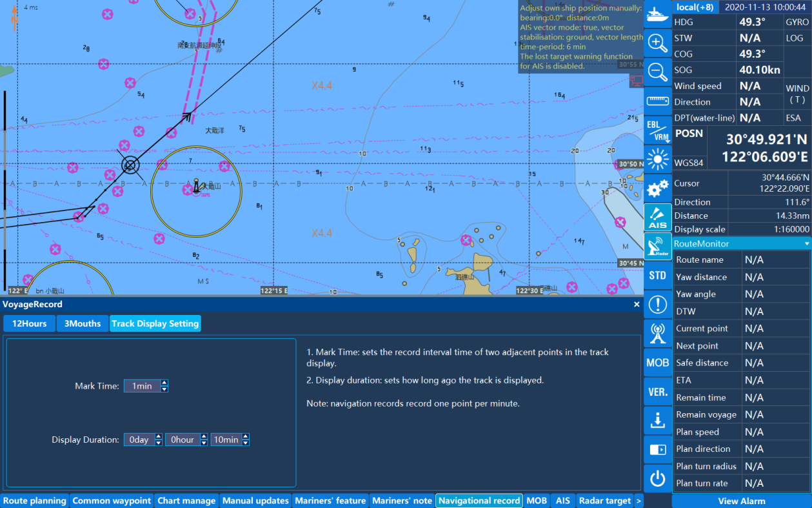
Task: Decrease the Display Duration hour value
Action: (x=204, y=443)
